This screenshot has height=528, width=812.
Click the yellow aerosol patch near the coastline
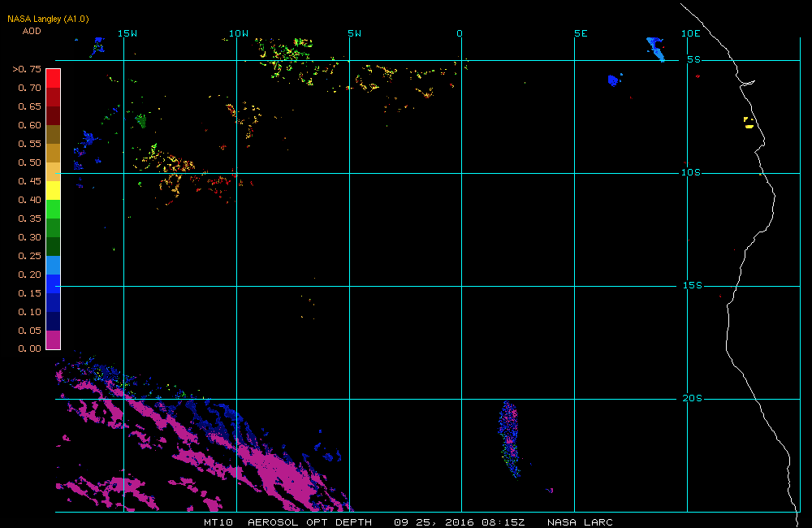pyautogui.click(x=749, y=123)
